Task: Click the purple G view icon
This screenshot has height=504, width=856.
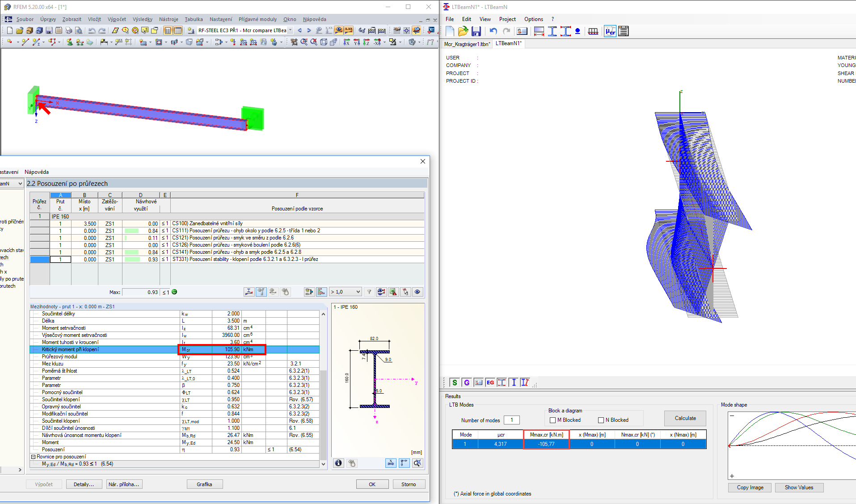Action: 467,382
